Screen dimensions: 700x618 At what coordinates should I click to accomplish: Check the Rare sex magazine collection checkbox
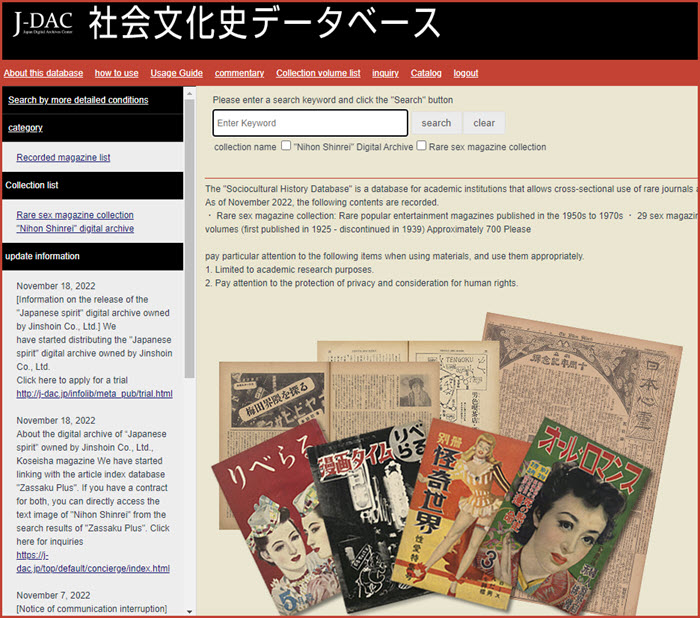click(x=421, y=146)
